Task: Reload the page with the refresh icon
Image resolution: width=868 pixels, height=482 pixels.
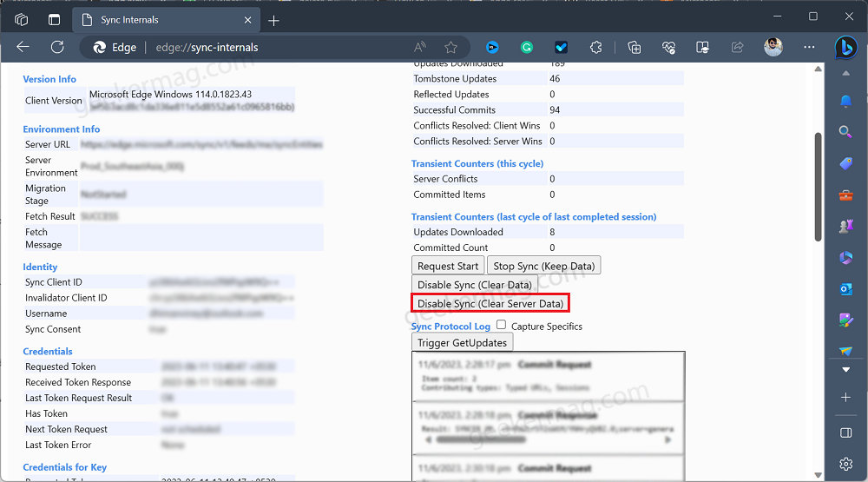Action: (x=57, y=47)
